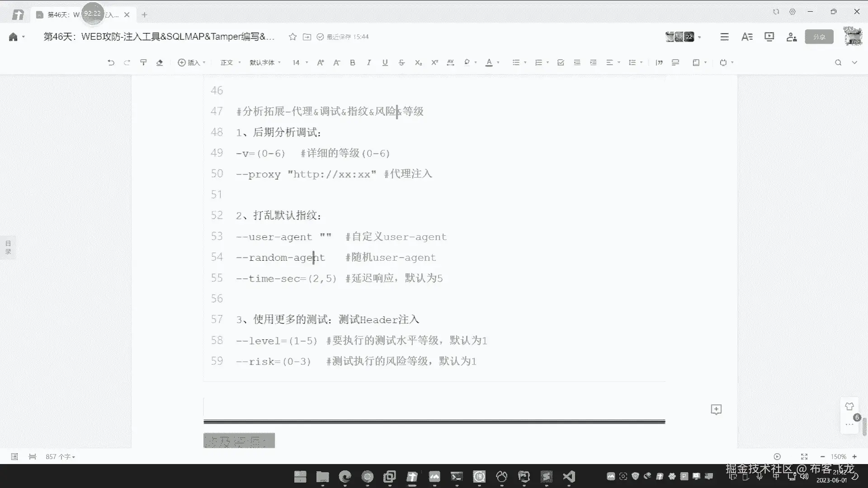
Task: Star this document as favorite
Action: coord(292,37)
